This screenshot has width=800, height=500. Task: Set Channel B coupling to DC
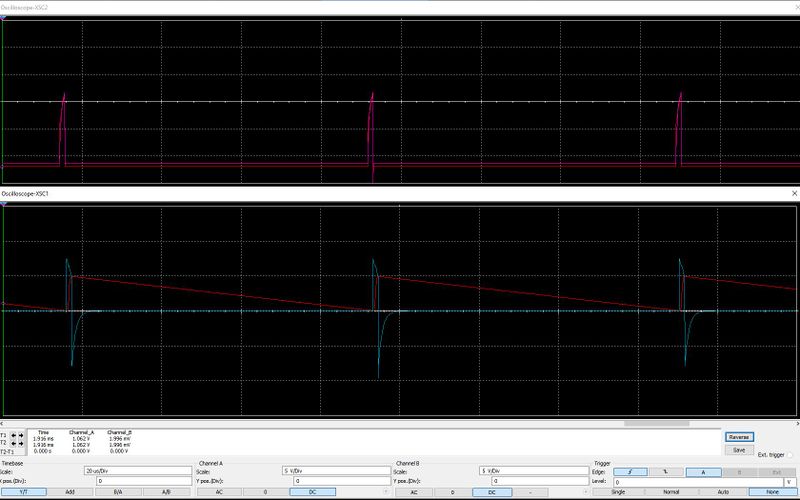(491, 492)
